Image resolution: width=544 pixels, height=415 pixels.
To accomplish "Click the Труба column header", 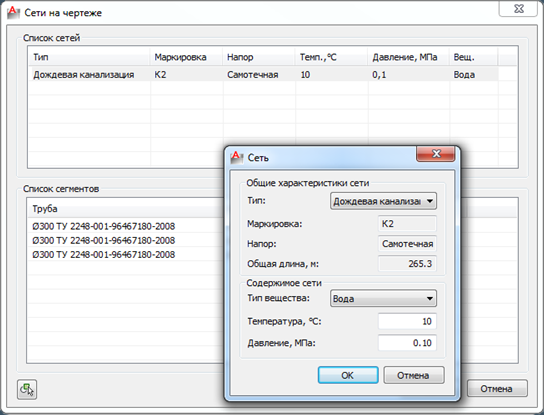I will pos(126,209).
